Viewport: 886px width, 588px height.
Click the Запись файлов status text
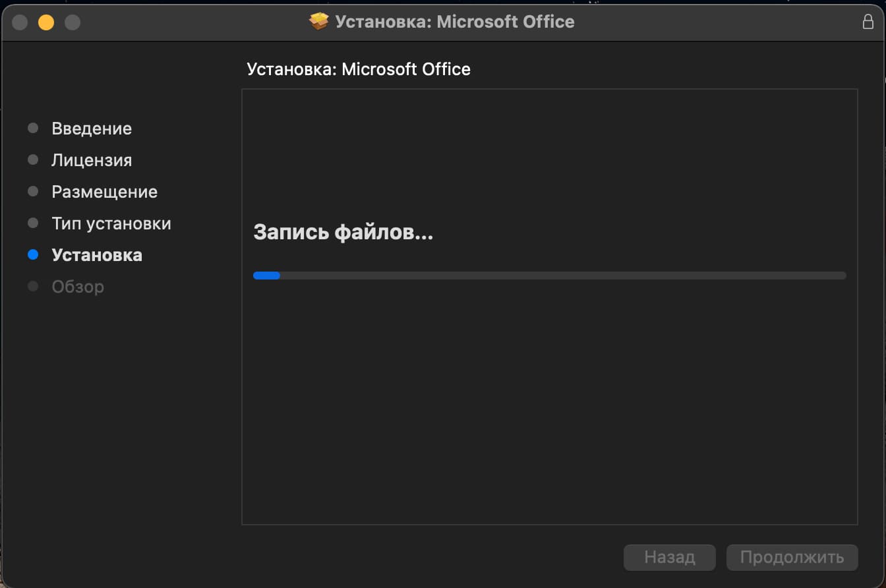pyautogui.click(x=343, y=232)
